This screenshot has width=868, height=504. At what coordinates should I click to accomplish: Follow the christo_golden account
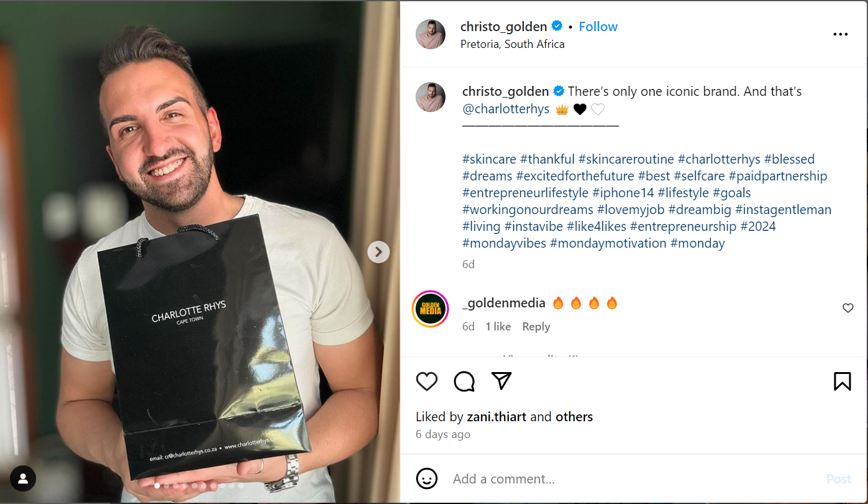tap(598, 27)
